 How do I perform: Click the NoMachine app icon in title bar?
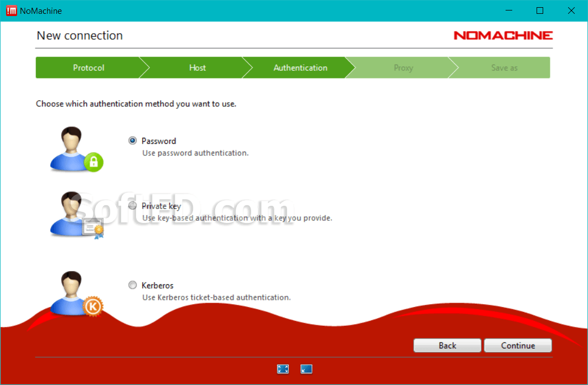pos(11,11)
